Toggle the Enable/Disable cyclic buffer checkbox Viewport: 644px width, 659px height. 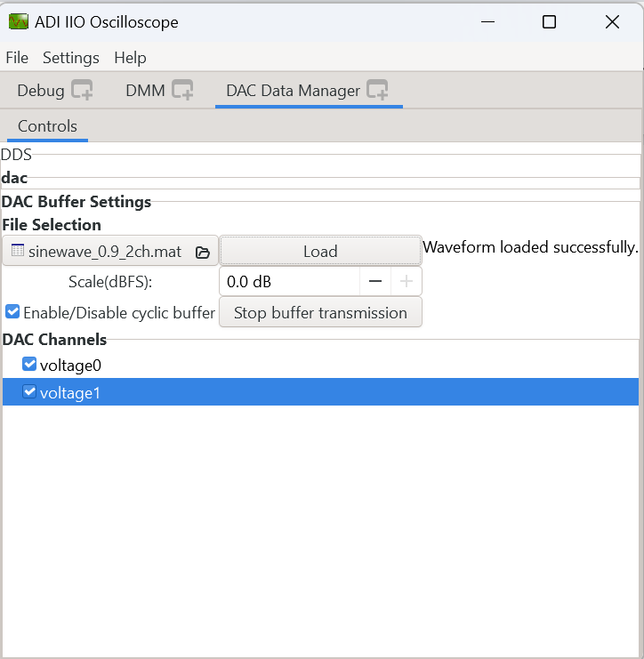[12, 312]
